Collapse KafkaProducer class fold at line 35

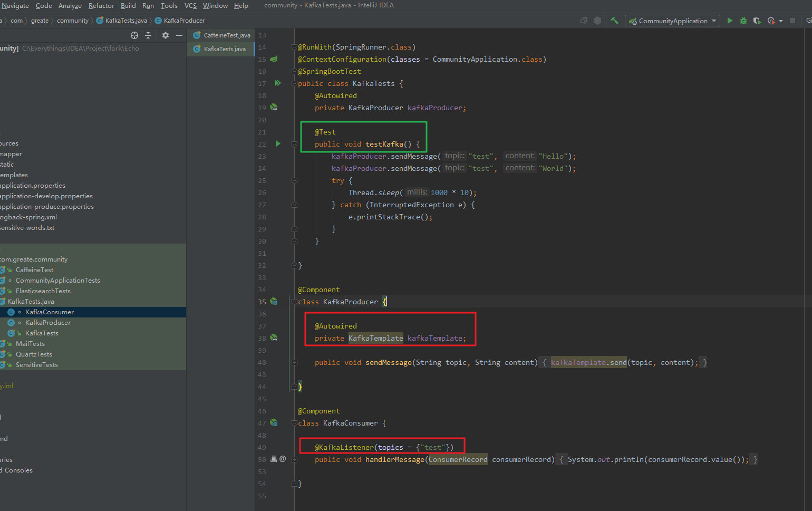[x=294, y=302]
